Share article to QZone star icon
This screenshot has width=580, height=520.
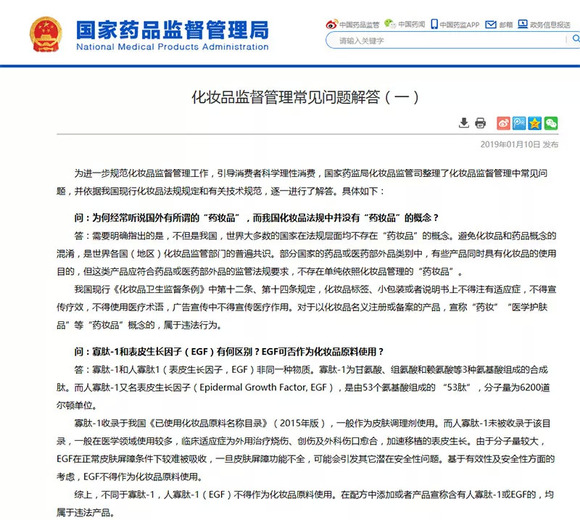[535, 123]
